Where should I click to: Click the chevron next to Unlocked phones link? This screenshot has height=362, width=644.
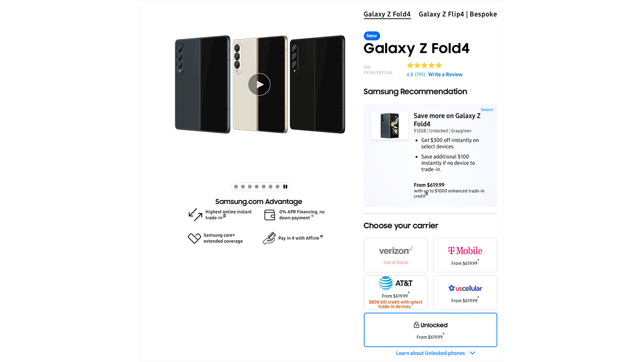pos(473,353)
